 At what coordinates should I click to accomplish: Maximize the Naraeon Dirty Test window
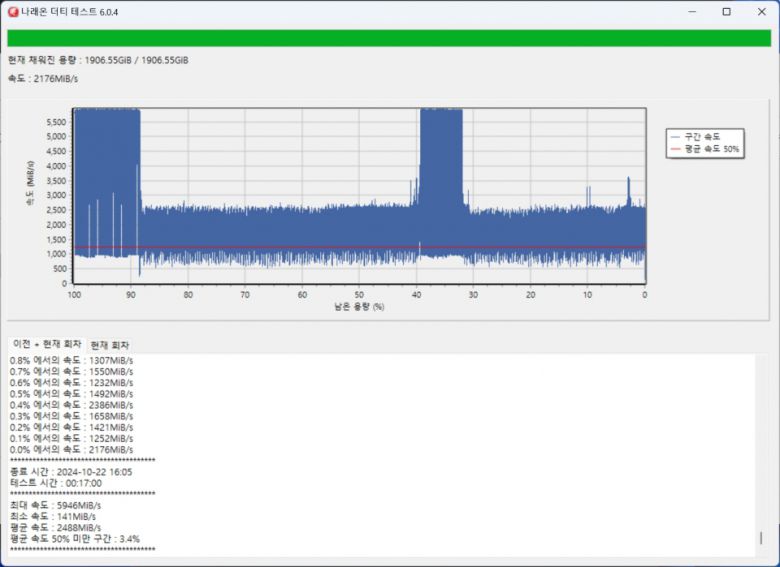pos(726,12)
